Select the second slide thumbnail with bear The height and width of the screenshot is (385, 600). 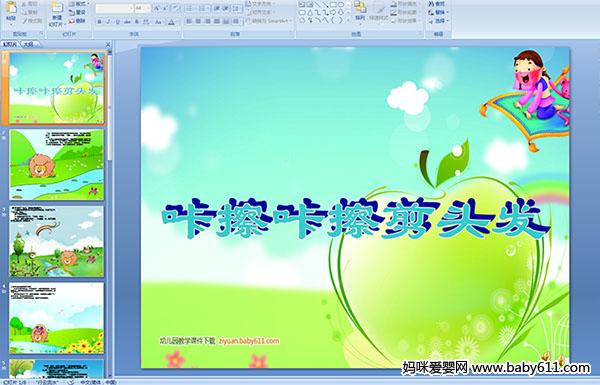57,165
